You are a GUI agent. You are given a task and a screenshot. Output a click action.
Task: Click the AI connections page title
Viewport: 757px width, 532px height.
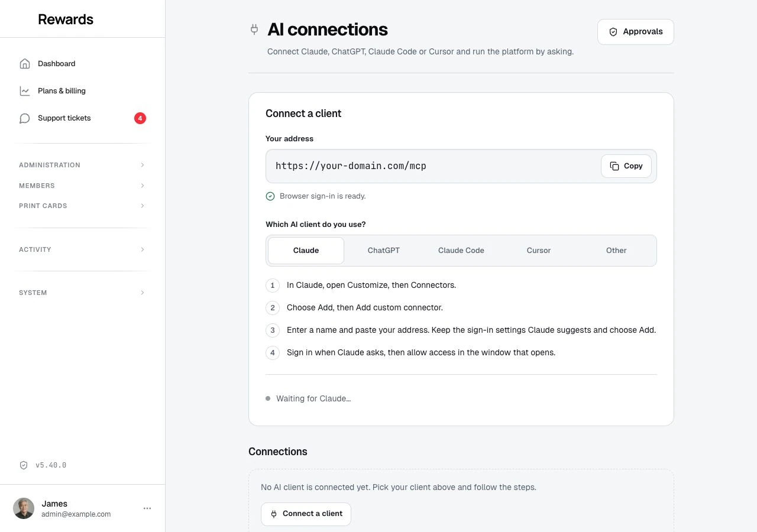pos(328,30)
